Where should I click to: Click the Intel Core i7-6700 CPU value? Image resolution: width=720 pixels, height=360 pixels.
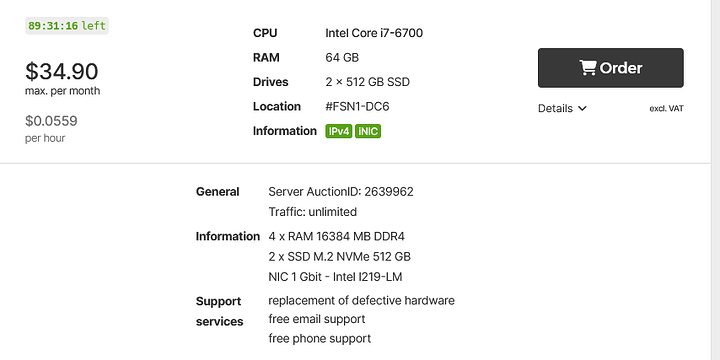click(374, 33)
